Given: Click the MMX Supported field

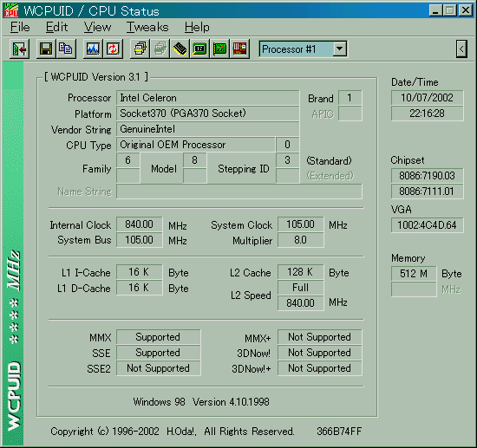Looking at the screenshot, I should [158, 337].
